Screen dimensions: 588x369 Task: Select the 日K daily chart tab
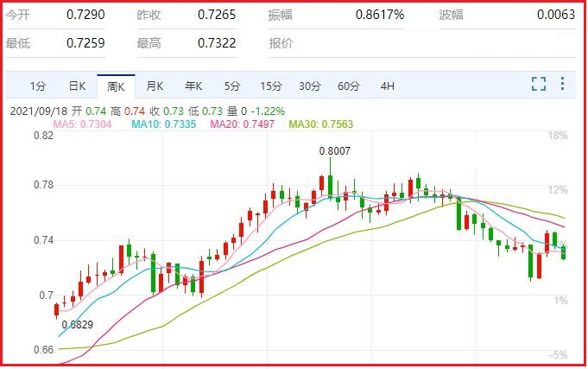point(77,86)
